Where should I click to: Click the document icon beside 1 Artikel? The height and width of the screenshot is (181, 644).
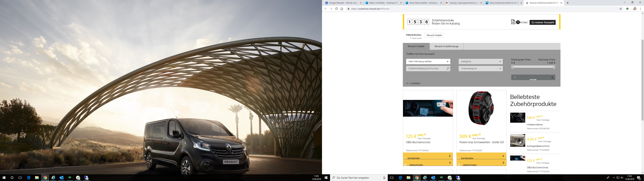pyautogui.click(x=513, y=22)
